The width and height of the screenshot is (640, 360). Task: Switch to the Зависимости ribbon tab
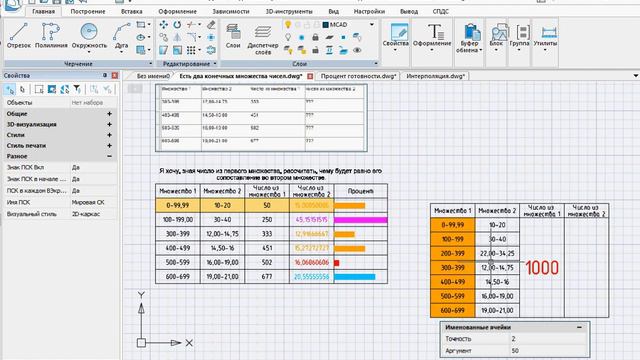click(231, 11)
